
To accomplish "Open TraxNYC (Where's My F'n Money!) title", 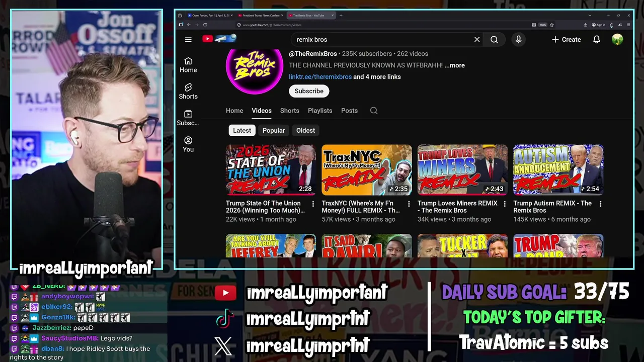I will (x=361, y=207).
